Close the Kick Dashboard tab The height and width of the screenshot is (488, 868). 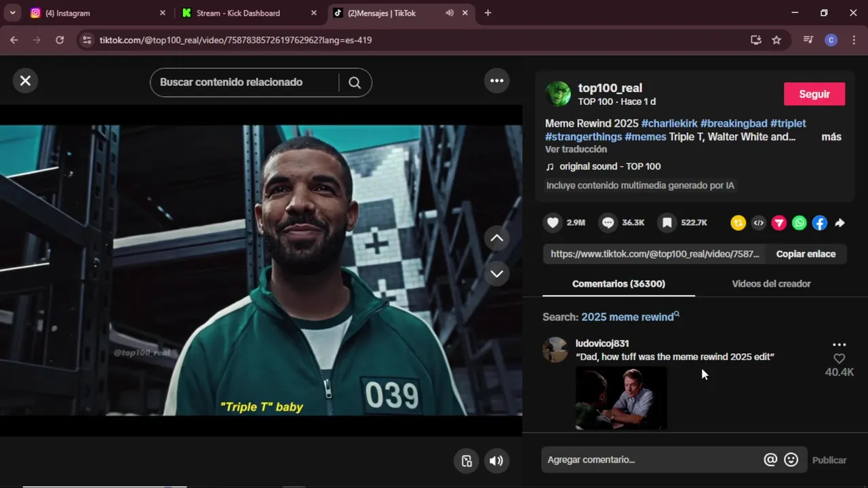[x=313, y=13]
